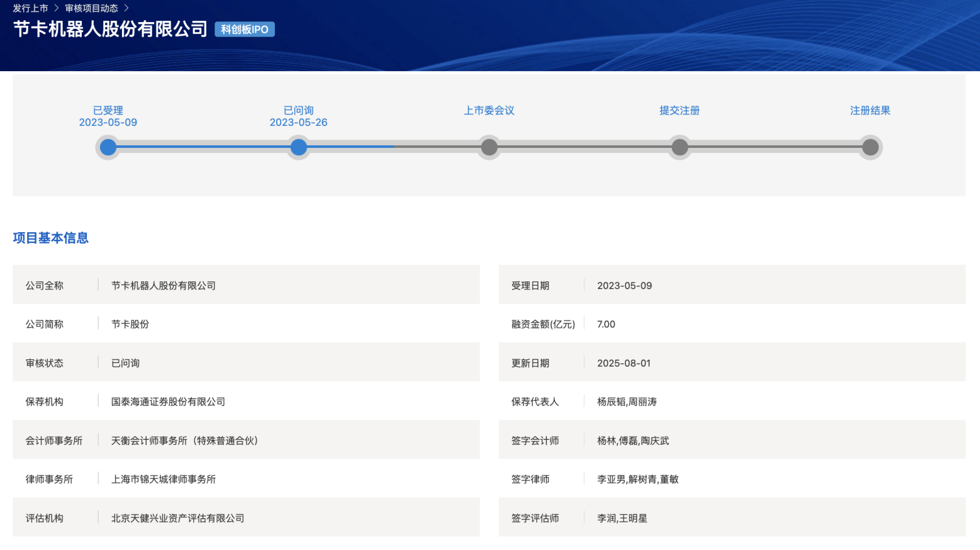Viewport: 980px width, 550px height.
Task: Click the sponsor name 国泰海通证券股份有限公司
Action: point(168,401)
